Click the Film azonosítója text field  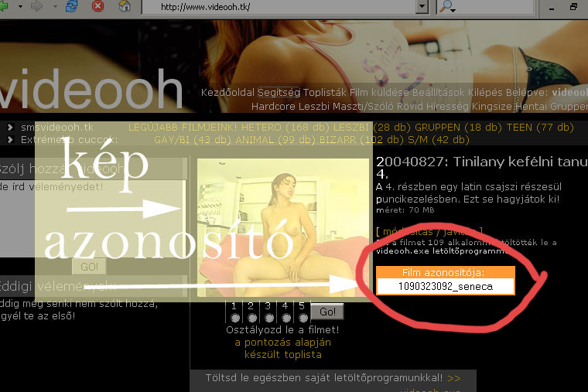point(445,286)
